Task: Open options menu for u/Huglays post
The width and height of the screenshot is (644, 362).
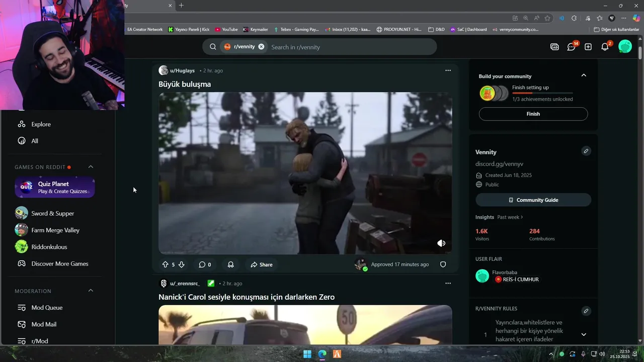Action: (448, 70)
